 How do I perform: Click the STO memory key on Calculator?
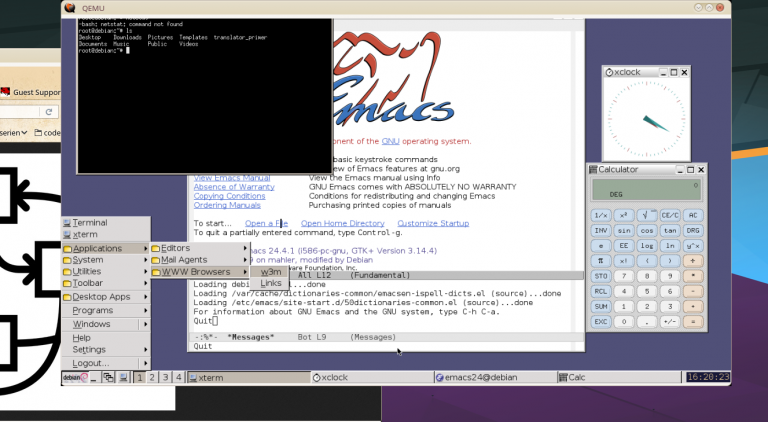[x=600, y=276]
